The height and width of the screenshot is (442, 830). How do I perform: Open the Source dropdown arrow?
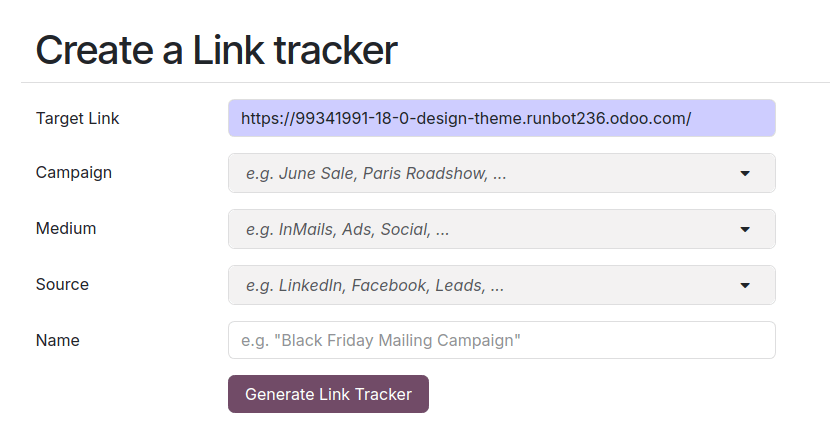(745, 285)
